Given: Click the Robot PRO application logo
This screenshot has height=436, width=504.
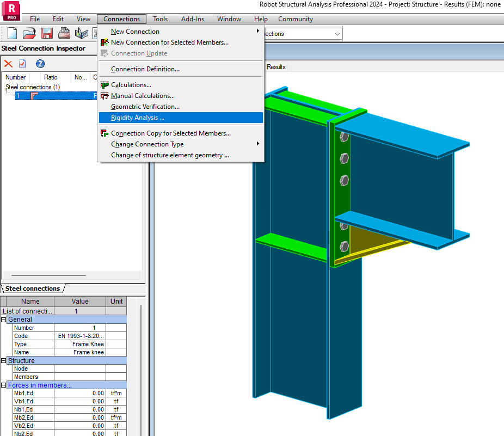Looking at the screenshot, I should pos(11,10).
